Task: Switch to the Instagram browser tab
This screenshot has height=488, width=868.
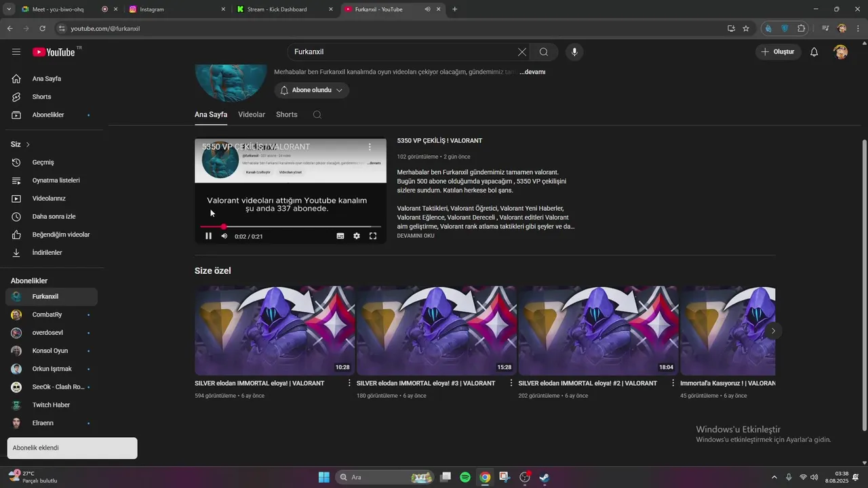Action: click(x=176, y=9)
